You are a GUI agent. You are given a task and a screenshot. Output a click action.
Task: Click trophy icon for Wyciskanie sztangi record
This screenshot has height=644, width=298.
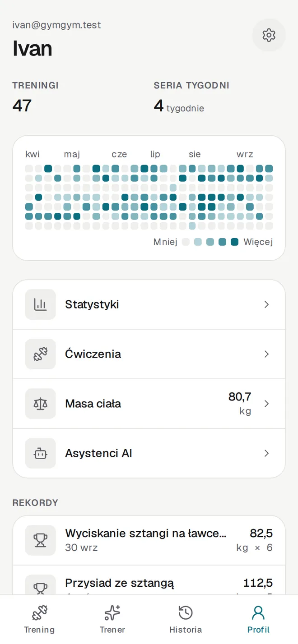click(x=41, y=540)
